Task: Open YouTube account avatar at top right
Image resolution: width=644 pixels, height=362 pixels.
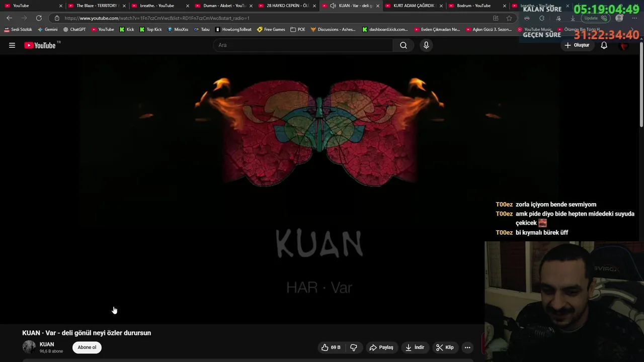Action: click(624, 45)
